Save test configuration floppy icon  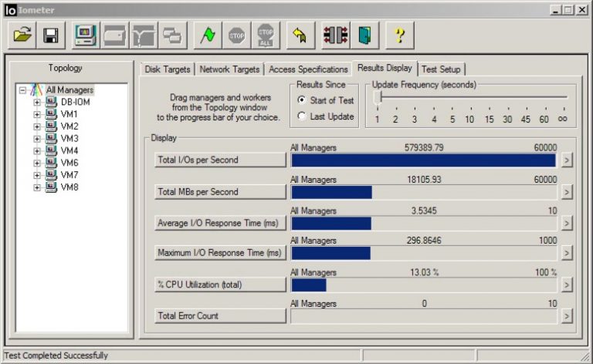tap(51, 35)
